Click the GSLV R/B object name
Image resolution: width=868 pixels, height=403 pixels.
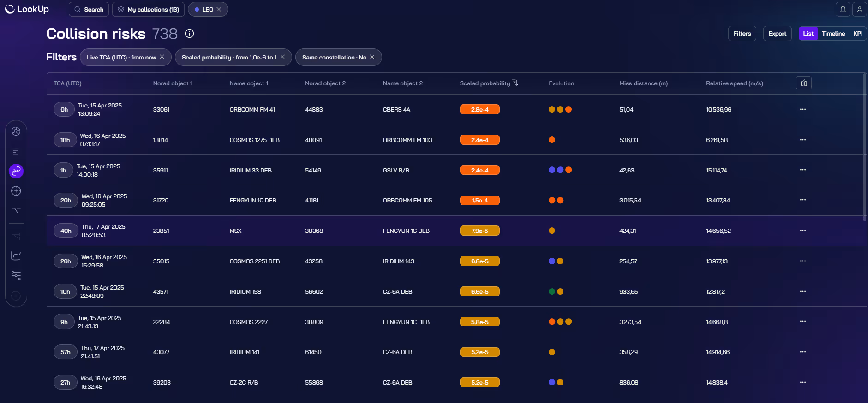click(396, 170)
